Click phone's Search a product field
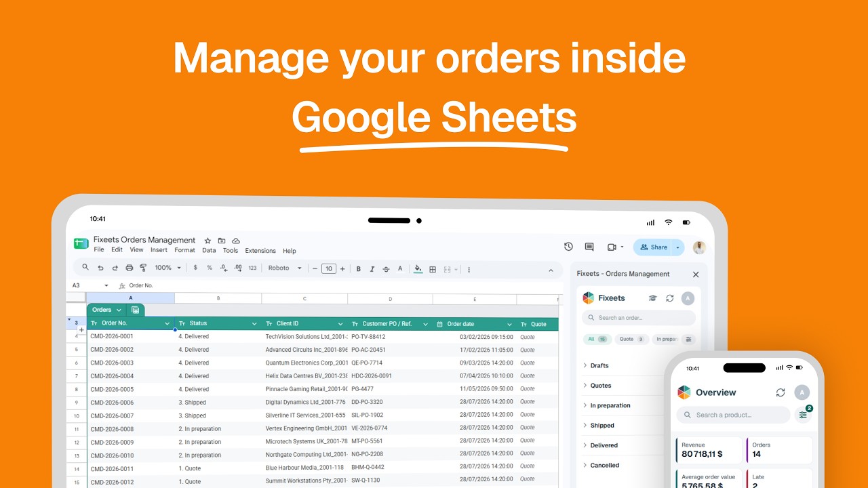Screen dimensions: 868x488 [x=734, y=415]
